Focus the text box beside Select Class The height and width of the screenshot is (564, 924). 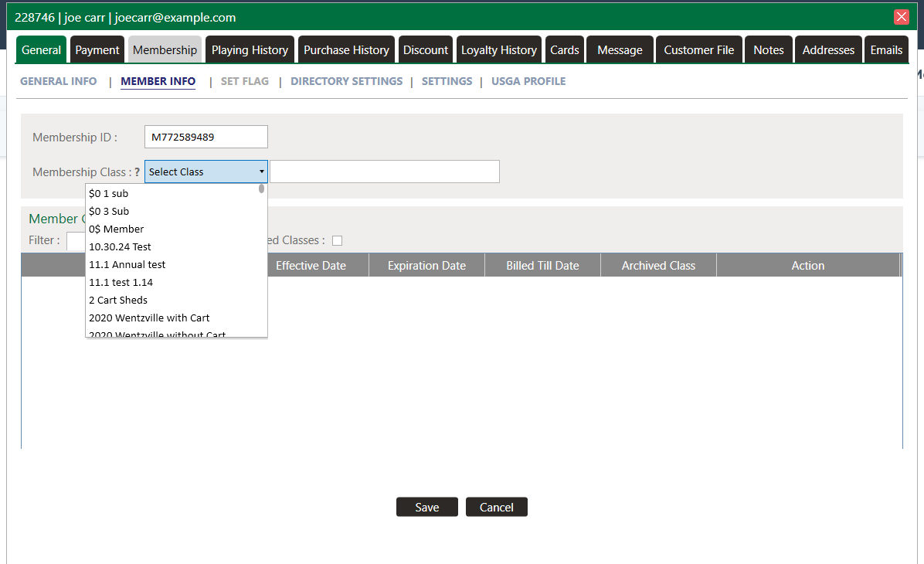[384, 172]
